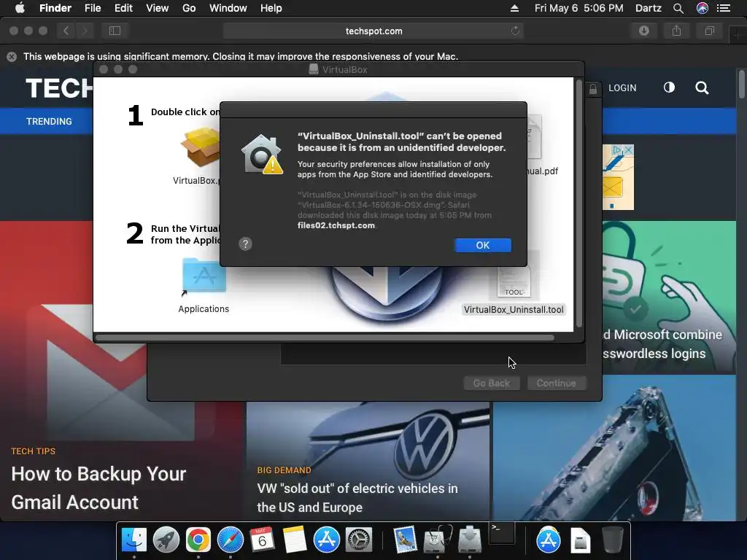Open Calendar from the Dock

click(x=262, y=540)
